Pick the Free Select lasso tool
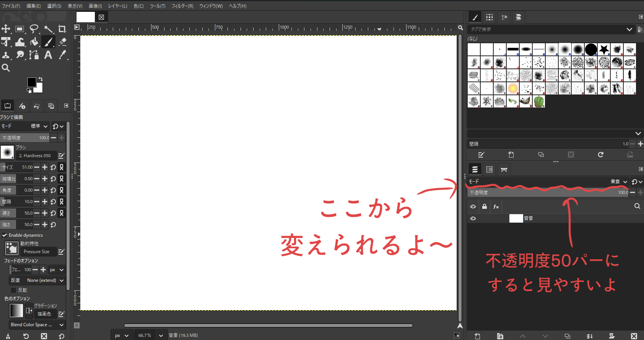This screenshot has height=340, width=644. [34, 29]
